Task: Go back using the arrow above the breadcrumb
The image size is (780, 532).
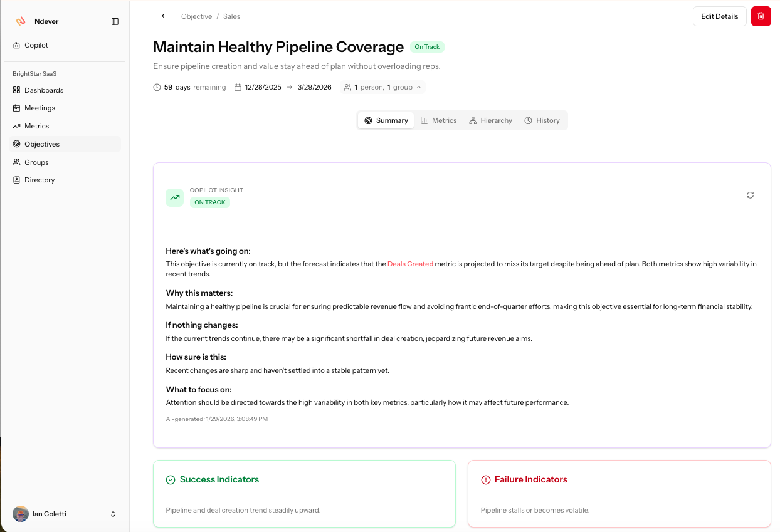Action: (163, 16)
